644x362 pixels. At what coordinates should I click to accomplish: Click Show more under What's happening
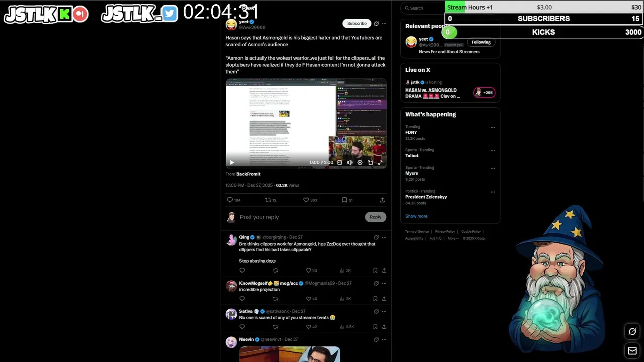(x=416, y=216)
